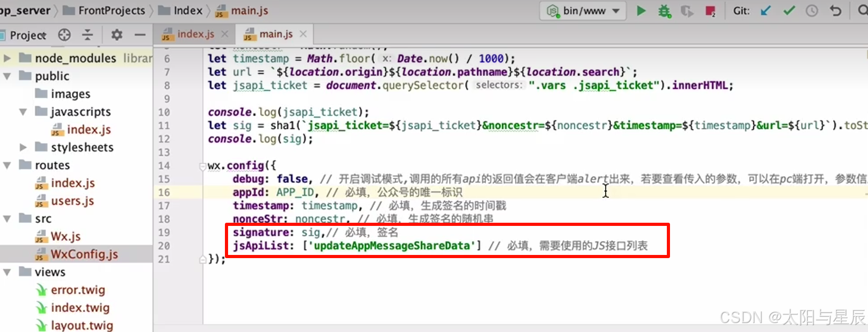Viewport: 868px width, 332px height.
Task: Click main.js breadcrumb
Action: (242, 11)
